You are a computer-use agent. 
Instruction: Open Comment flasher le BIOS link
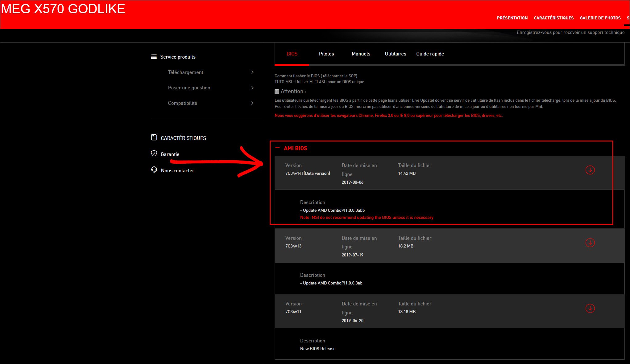316,76
